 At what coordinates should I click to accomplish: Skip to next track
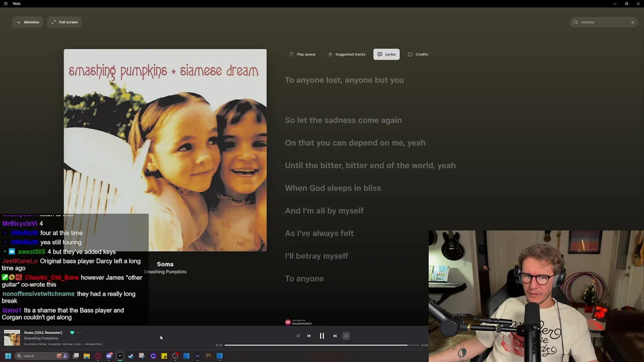coord(335,336)
